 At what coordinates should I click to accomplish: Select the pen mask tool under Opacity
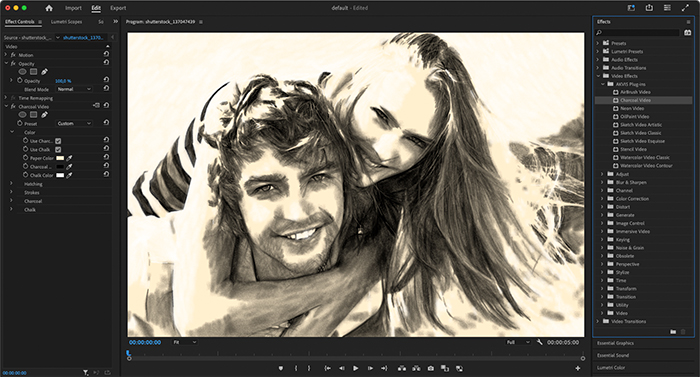(44, 71)
